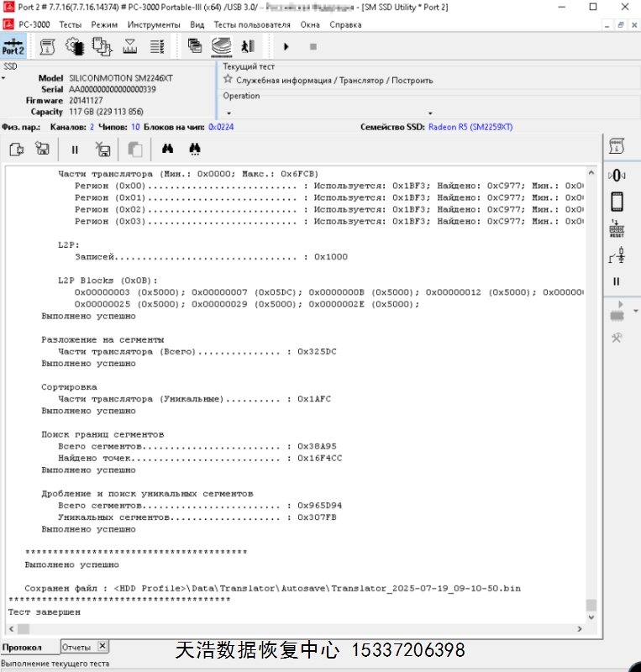641x672 pixels.
Task: Click the Radeon R5 (SM2259XT) family link
Action: coord(470,127)
